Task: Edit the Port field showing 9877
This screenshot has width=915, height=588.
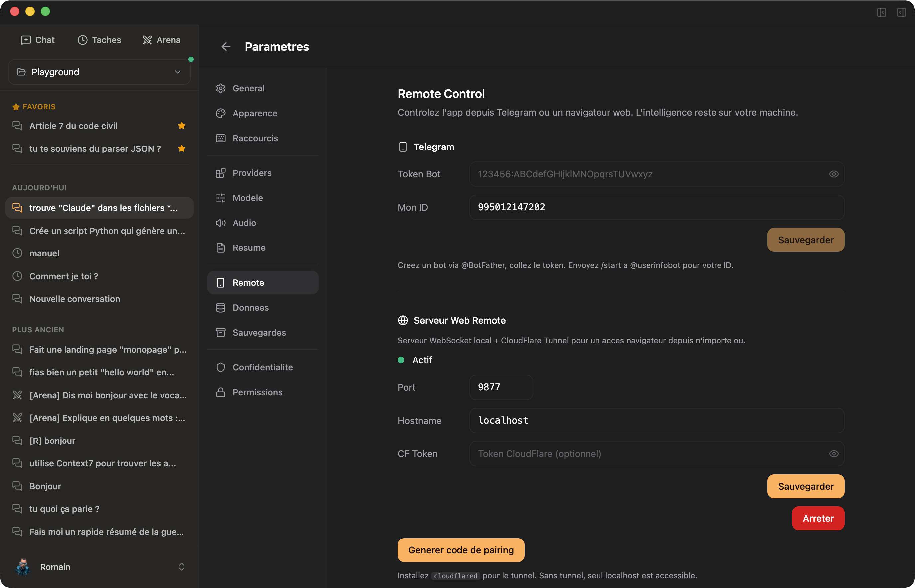Action: pos(501,387)
